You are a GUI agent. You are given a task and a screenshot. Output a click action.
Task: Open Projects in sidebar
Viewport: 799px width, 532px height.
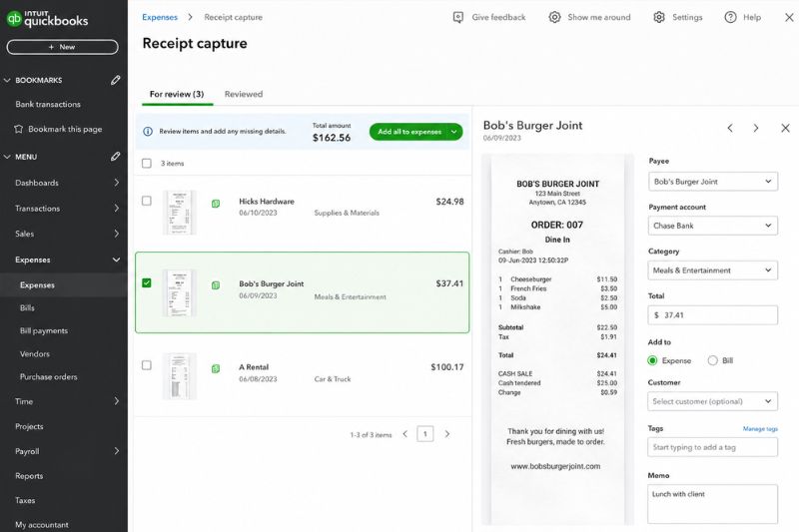(x=29, y=426)
